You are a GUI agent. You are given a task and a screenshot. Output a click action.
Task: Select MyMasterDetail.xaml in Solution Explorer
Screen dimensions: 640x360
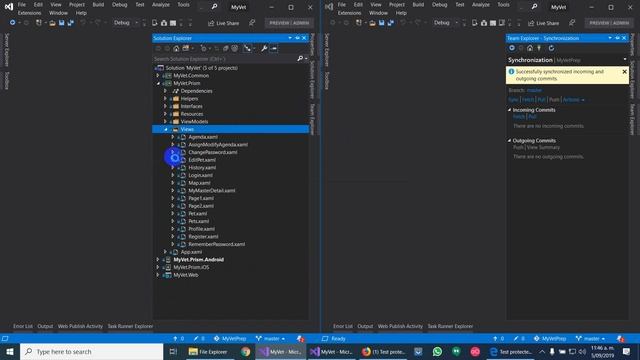tap(211, 191)
